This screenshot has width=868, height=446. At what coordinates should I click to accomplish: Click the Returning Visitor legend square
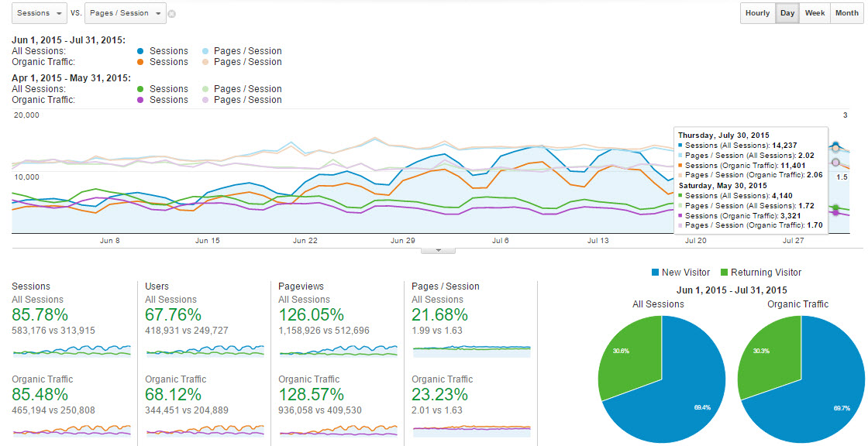pos(724,273)
